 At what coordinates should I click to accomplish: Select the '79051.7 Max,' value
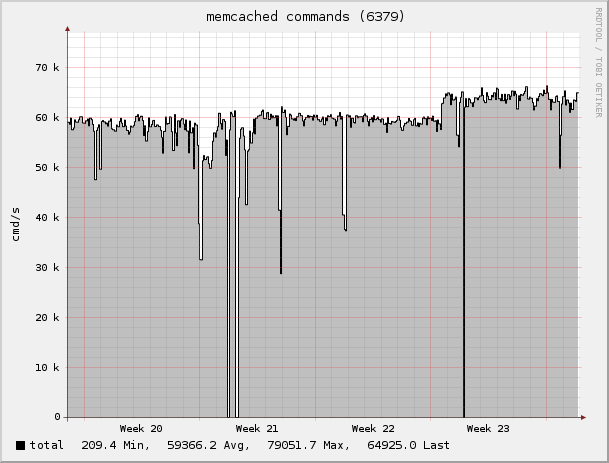[x=308, y=445]
